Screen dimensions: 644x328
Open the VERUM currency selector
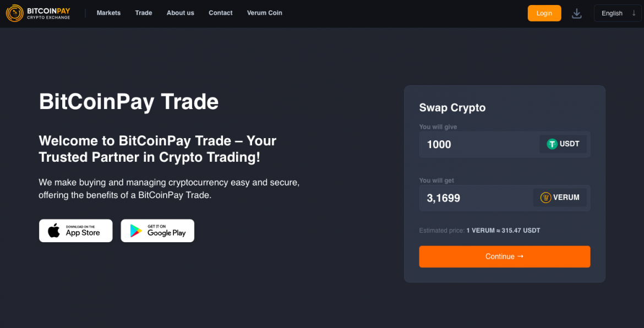(x=559, y=198)
